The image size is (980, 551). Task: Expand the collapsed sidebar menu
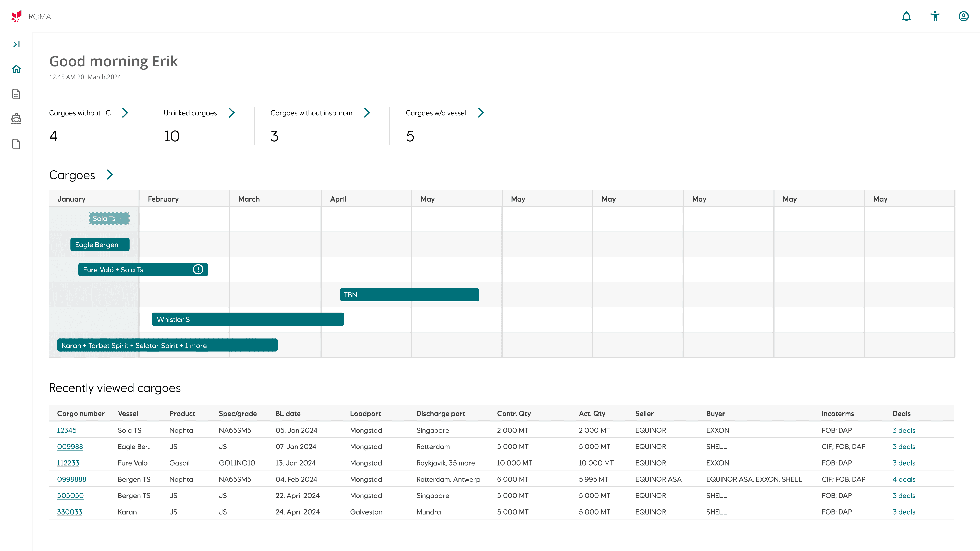pos(16,44)
